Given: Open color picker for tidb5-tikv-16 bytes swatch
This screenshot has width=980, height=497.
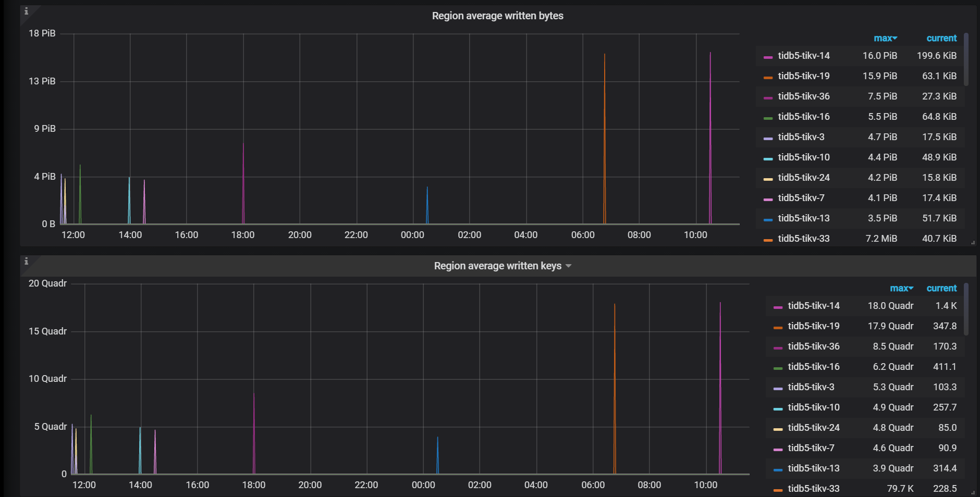Looking at the screenshot, I should (x=768, y=118).
